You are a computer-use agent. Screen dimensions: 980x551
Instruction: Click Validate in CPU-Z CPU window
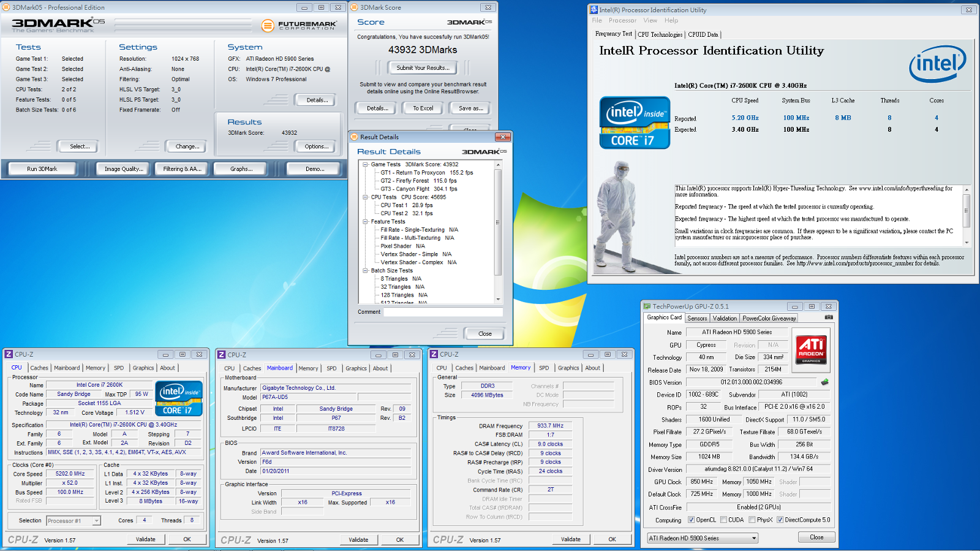pyautogui.click(x=145, y=539)
